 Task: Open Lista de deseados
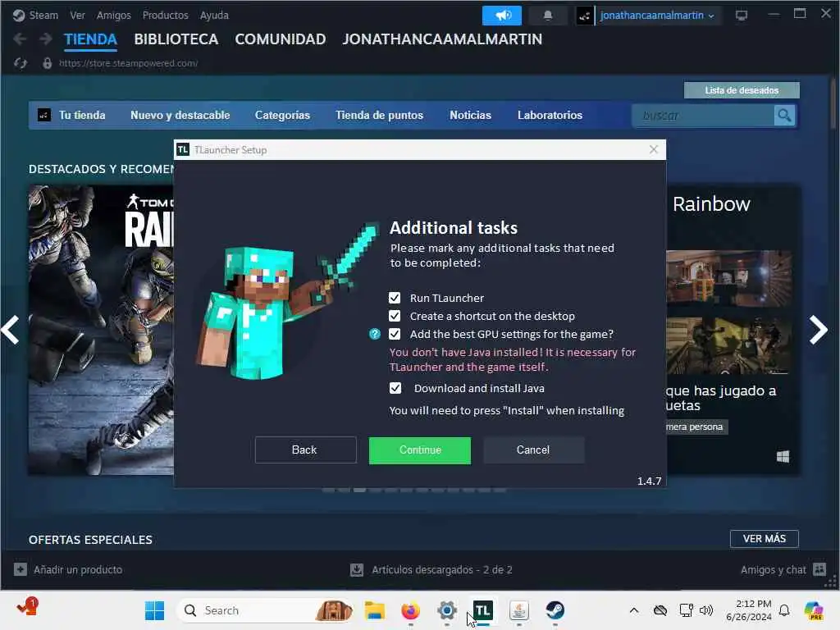[x=742, y=90]
